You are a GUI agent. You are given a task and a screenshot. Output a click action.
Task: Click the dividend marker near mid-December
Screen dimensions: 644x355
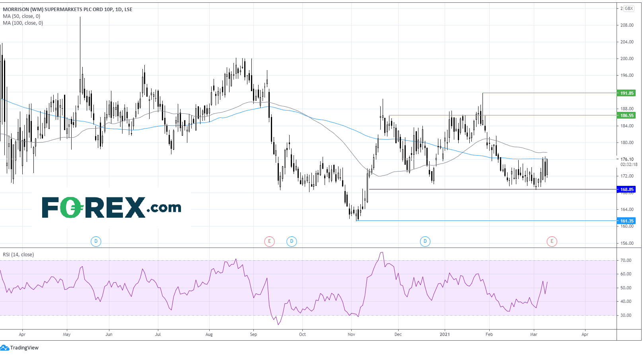coord(425,241)
